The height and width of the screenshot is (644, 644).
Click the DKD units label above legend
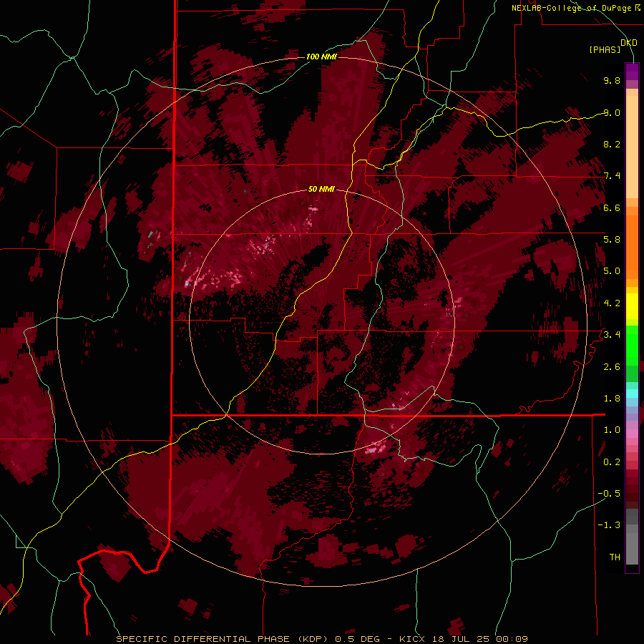tap(629, 43)
